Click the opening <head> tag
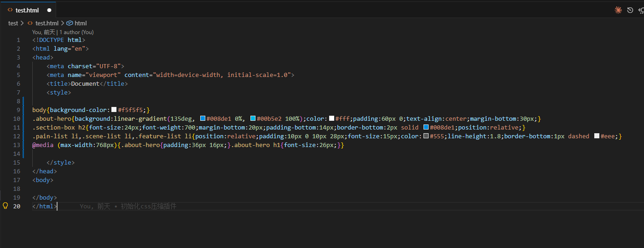 (43, 57)
